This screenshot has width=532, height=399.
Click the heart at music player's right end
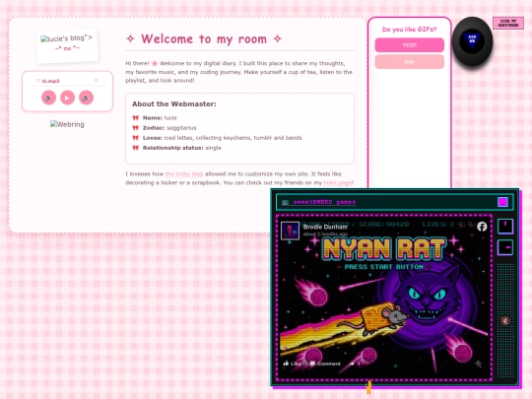pos(97,81)
